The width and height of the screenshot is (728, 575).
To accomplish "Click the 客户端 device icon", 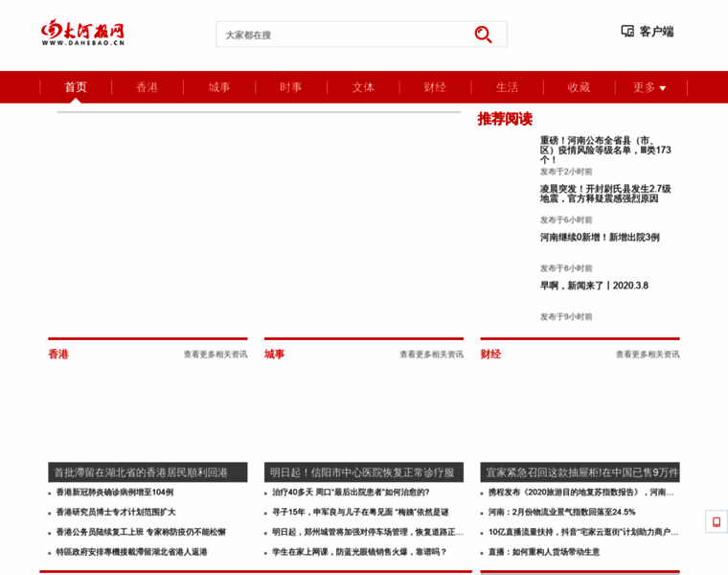I will tap(627, 31).
